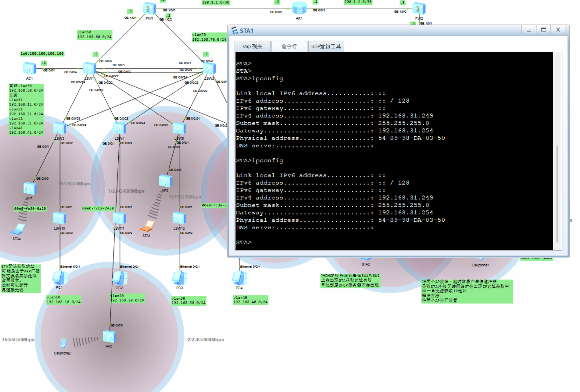Image resolution: width=580 pixels, height=392 pixels.
Task: Select the FW1 firewall device icon
Action: (x=149, y=8)
